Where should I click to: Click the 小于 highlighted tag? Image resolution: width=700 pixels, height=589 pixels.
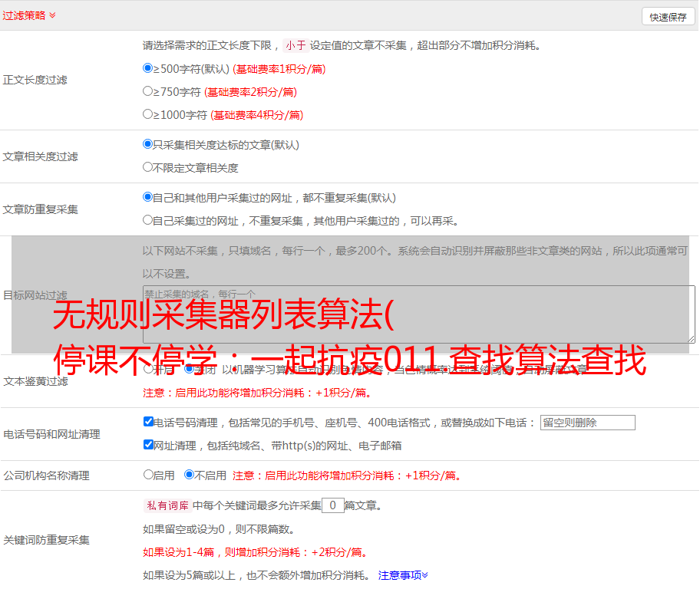pyautogui.click(x=296, y=45)
